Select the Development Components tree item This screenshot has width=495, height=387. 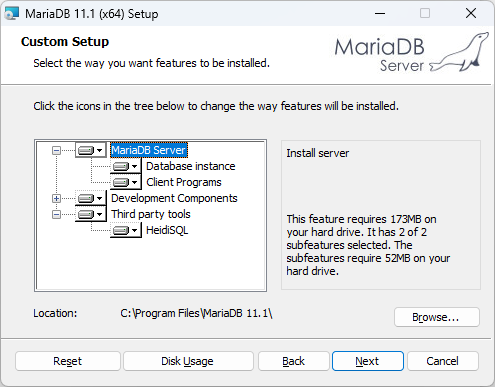pyautogui.click(x=174, y=198)
